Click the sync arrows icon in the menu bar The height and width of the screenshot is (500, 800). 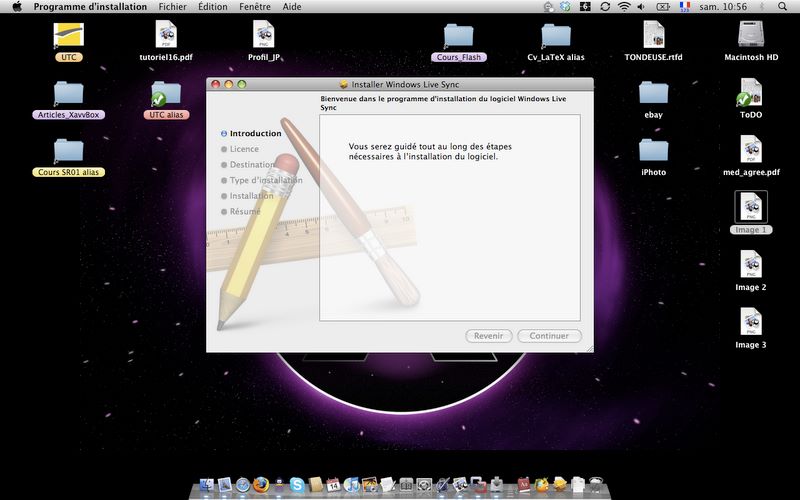pyautogui.click(x=605, y=7)
